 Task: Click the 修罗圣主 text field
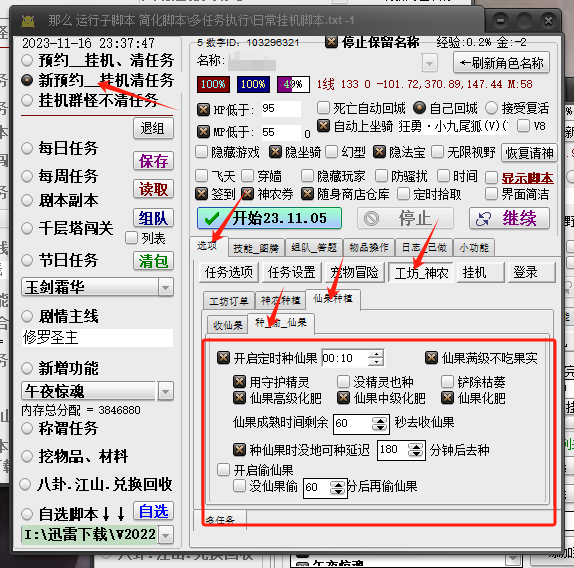[x=97, y=337]
